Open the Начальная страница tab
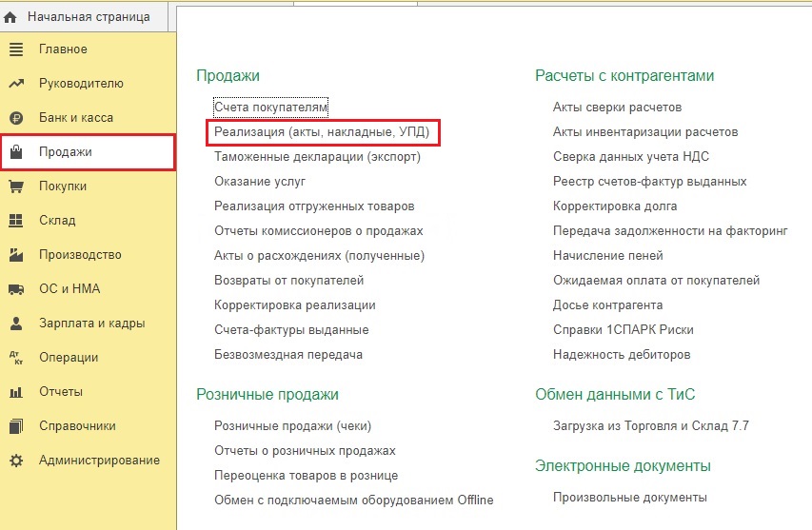This screenshot has width=812, height=530. [x=84, y=17]
